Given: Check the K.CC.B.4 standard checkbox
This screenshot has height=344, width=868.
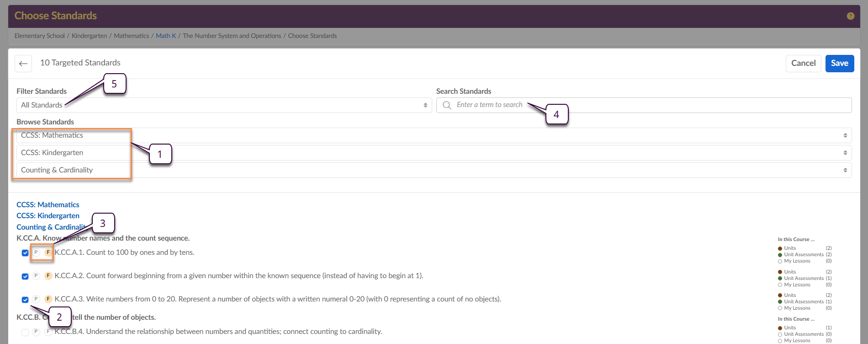Looking at the screenshot, I should click(25, 332).
